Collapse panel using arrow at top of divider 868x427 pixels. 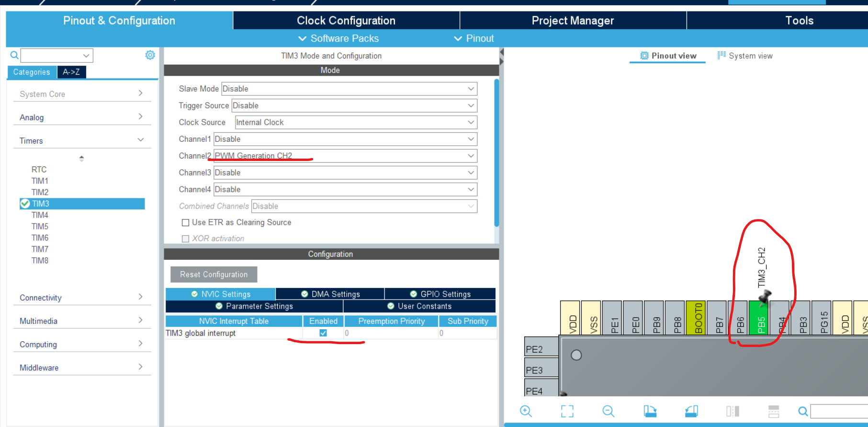501,51
